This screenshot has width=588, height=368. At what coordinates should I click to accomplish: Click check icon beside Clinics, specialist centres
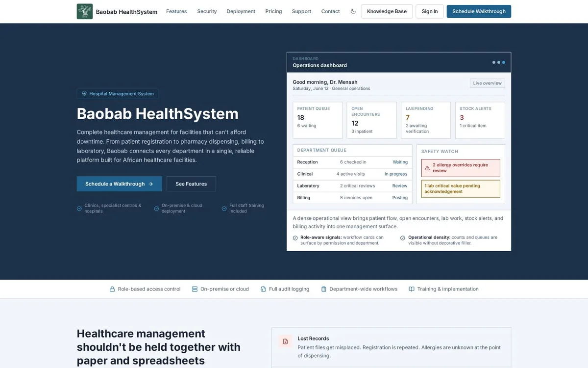tap(79, 209)
